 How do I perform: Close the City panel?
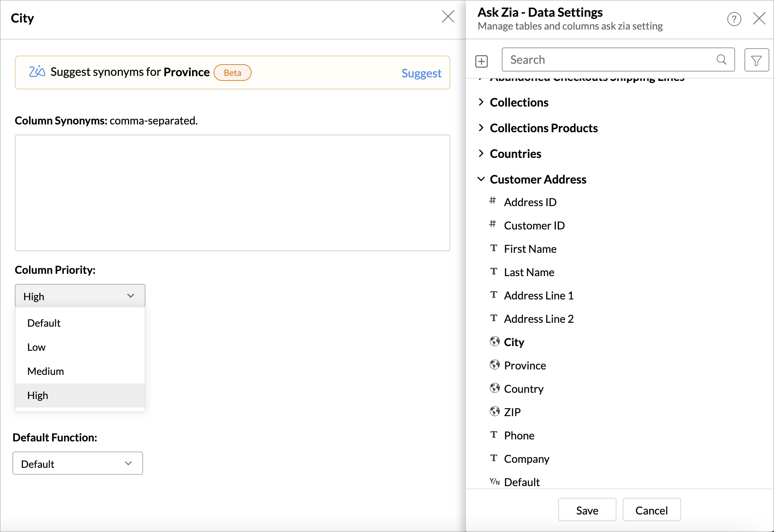(x=448, y=17)
